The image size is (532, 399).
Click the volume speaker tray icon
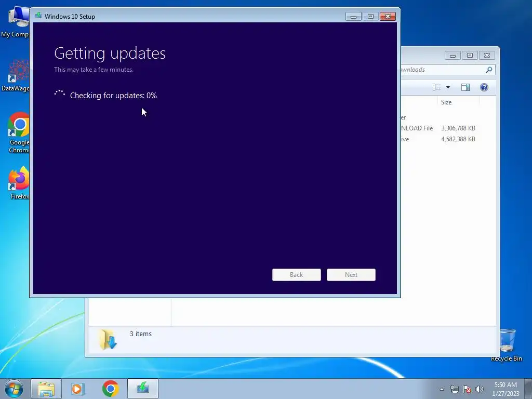(480, 389)
